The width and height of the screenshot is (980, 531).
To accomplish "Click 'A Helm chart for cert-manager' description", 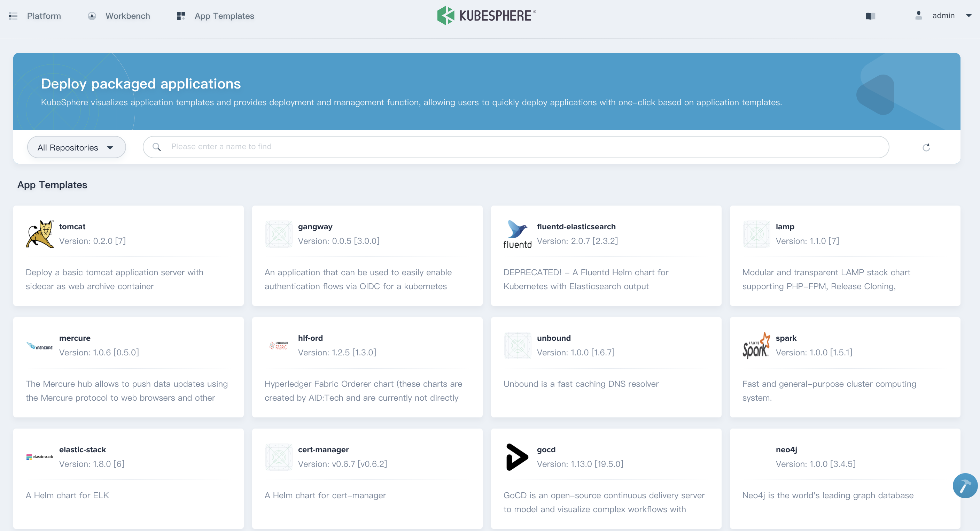I will point(325,495).
